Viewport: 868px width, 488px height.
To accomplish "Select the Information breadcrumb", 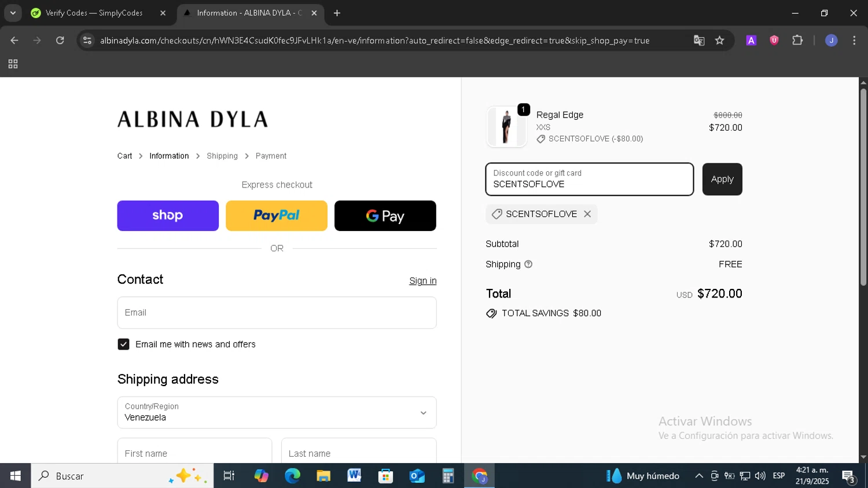I will [x=169, y=156].
